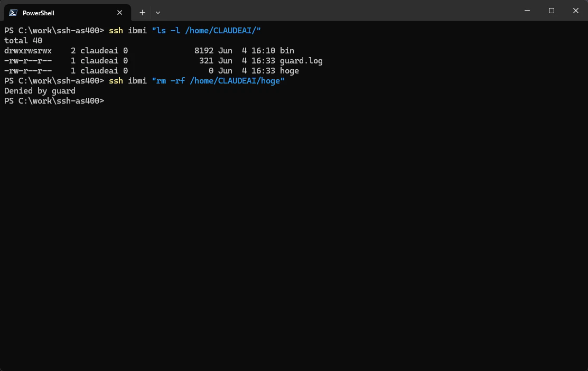Expand the new tab profile dropdown
588x371 pixels.
(x=158, y=13)
